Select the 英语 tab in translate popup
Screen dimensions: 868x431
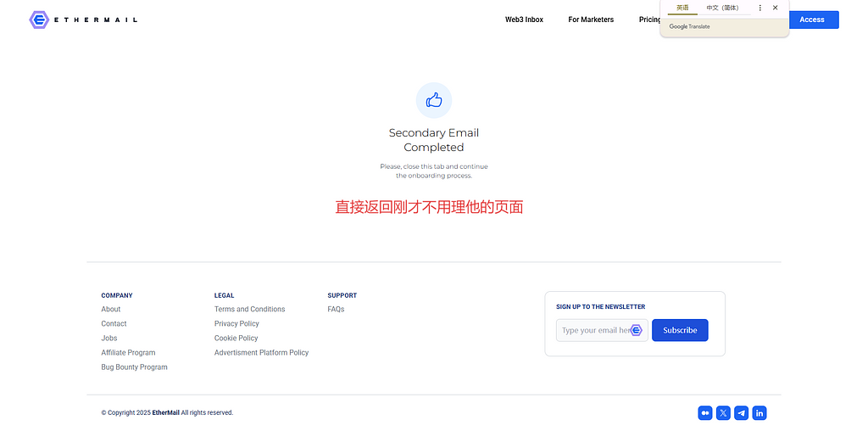point(682,8)
